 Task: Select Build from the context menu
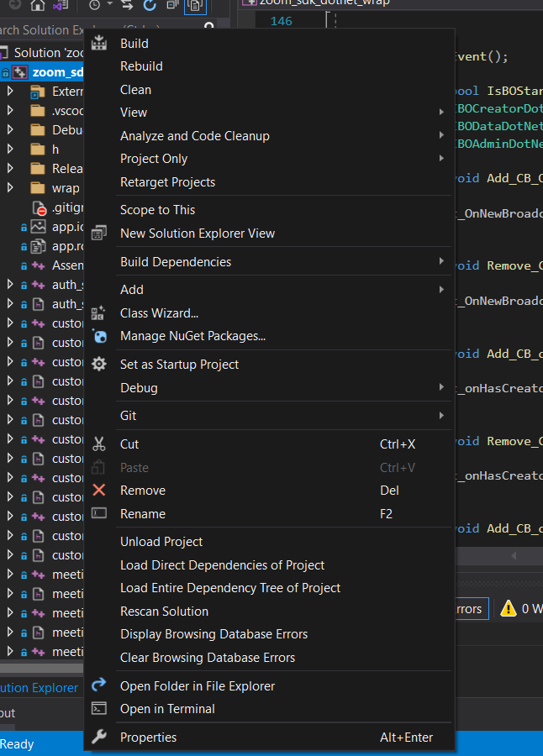click(x=269, y=44)
